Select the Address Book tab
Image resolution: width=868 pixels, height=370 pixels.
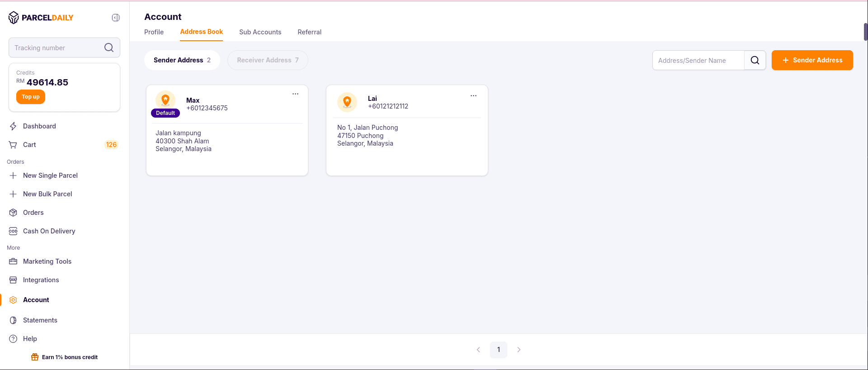point(201,32)
